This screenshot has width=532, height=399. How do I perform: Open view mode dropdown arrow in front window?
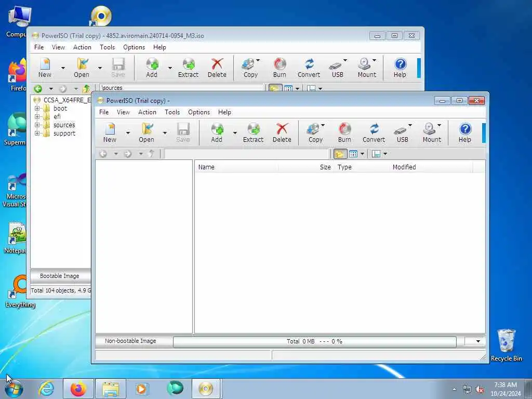coord(362,154)
